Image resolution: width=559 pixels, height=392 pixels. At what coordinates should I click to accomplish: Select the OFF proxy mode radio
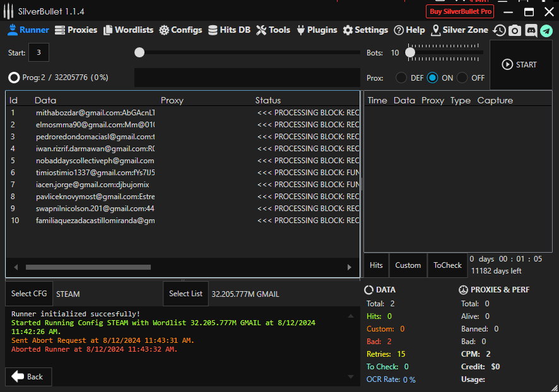pos(462,78)
